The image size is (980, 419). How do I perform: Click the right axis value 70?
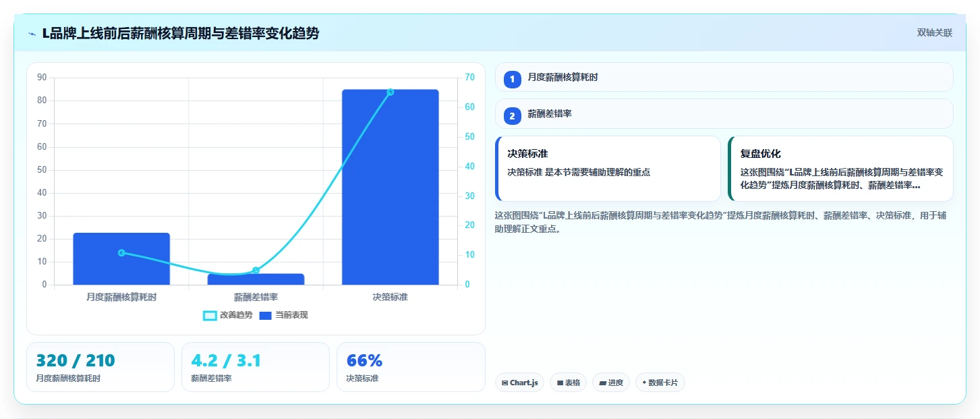click(469, 78)
